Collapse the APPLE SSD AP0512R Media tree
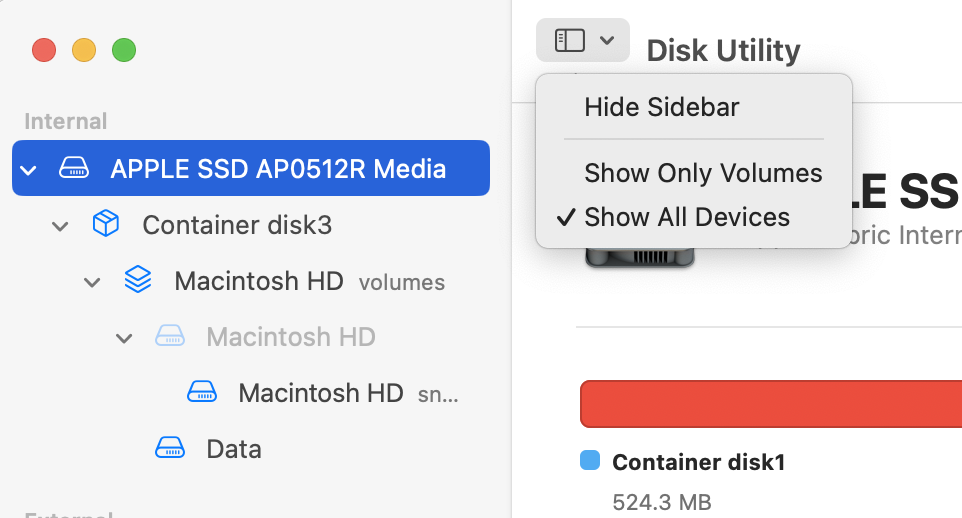The height and width of the screenshot is (518, 962). point(28,168)
